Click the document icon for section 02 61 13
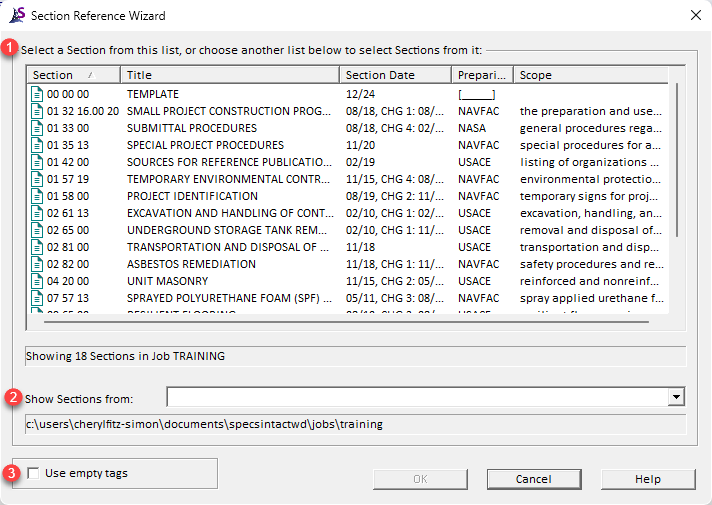 coord(37,213)
